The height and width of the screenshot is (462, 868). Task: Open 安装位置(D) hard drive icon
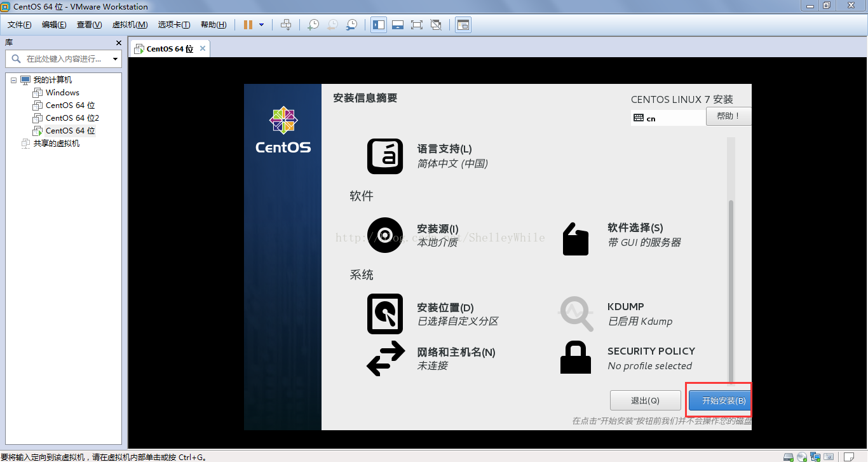[385, 314]
